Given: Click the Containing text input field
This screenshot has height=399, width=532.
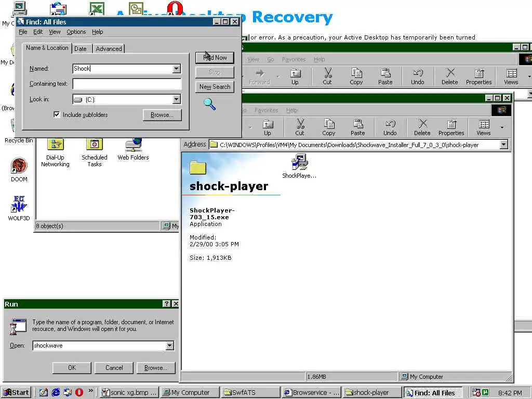Looking at the screenshot, I should click(x=127, y=84).
